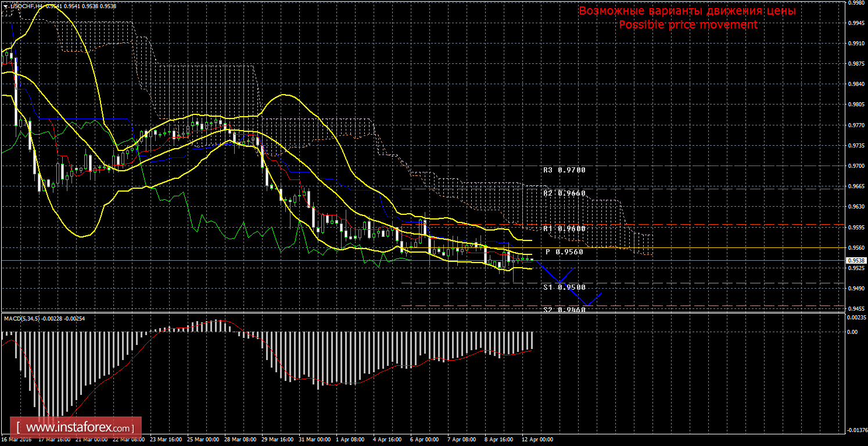This screenshot has width=868, height=446.
Task: Click the 4 Apr 16:00 time label
Action: 389,440
